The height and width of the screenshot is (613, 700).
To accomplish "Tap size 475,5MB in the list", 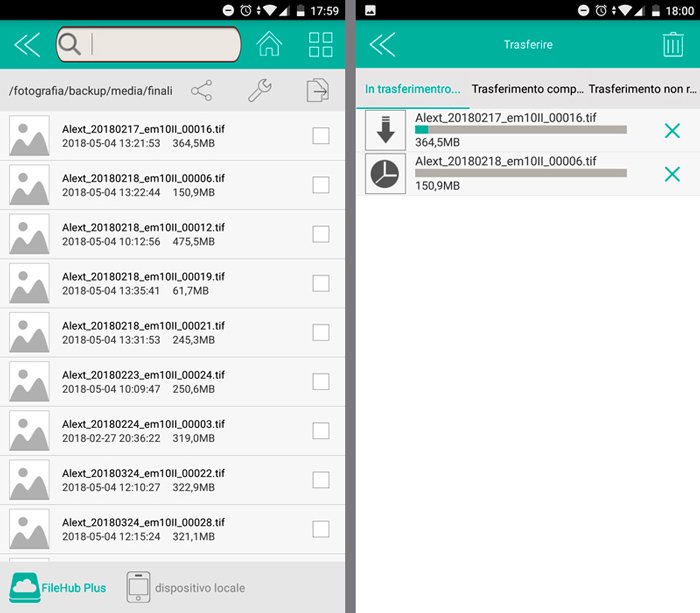I will coord(194,242).
